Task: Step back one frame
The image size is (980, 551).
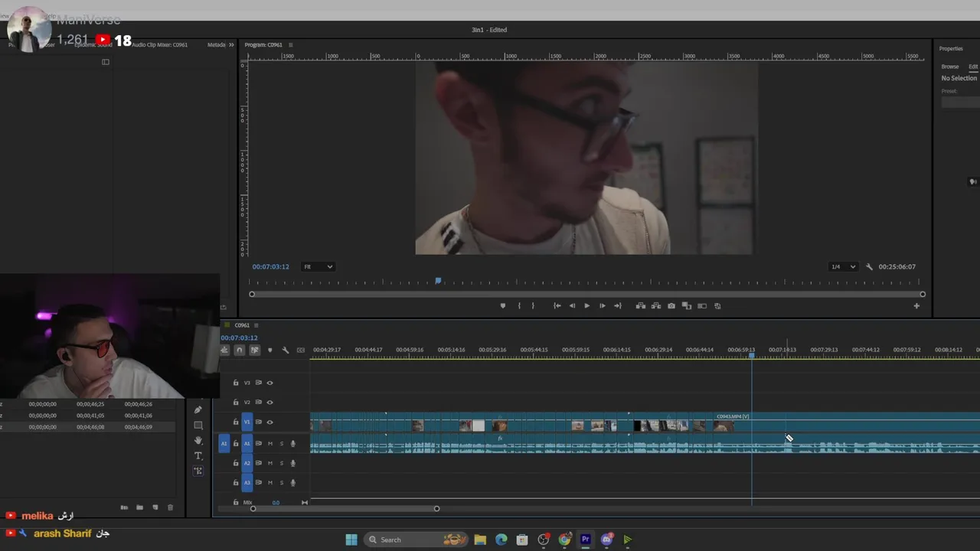Action: 572,306
